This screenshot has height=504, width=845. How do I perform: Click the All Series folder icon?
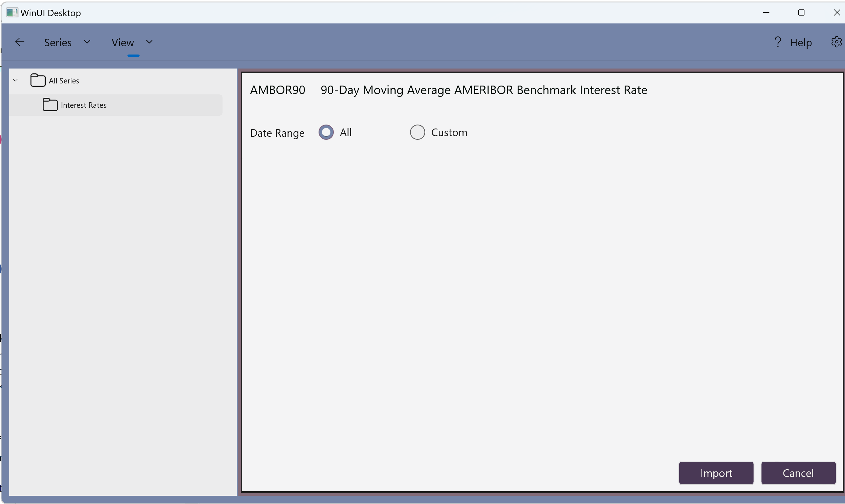[38, 80]
